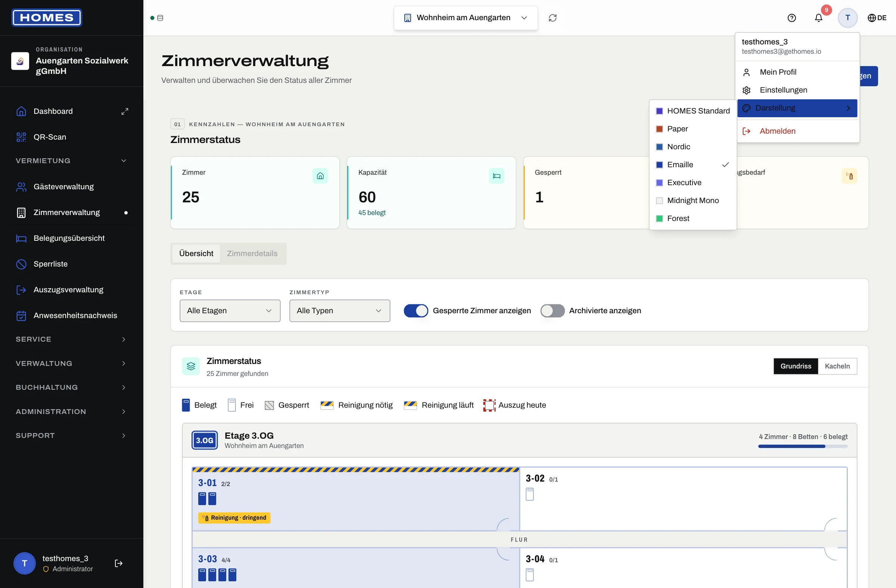This screenshot has height=588, width=896.
Task: Expand the BUCHHALTUNG sidebar section
Action: [72, 388]
